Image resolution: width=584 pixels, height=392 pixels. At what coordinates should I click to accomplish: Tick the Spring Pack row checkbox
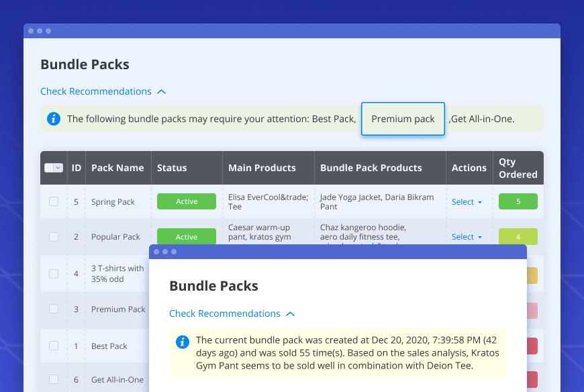click(54, 201)
